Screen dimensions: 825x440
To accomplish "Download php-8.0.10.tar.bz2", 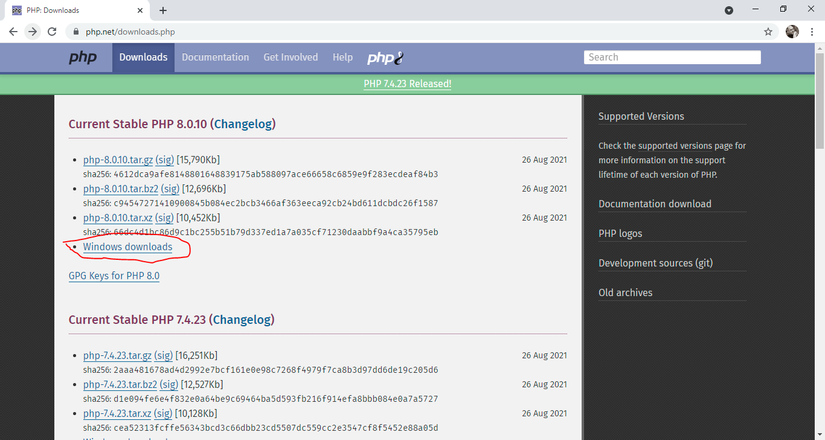I will pyautogui.click(x=120, y=188).
